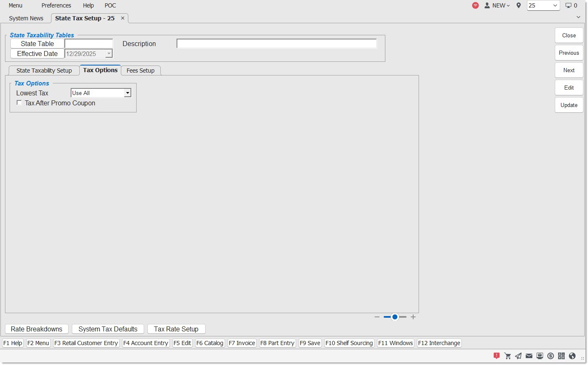This screenshot has height=365, width=588.
Task: Click the globe icon in status bar
Action: (x=572, y=356)
